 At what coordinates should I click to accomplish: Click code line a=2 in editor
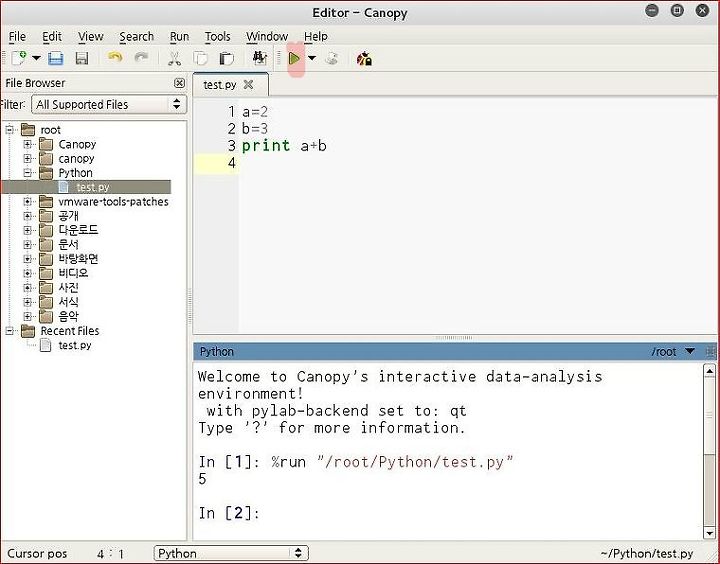pos(255,112)
